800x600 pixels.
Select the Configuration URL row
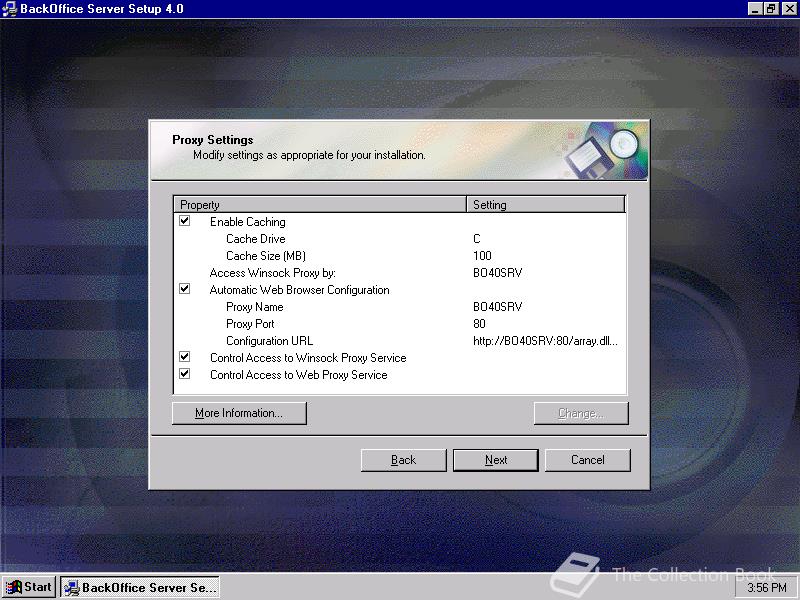click(x=400, y=340)
